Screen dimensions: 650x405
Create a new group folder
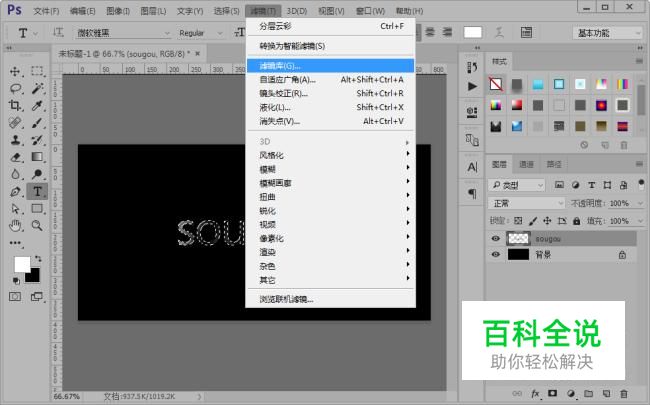[589, 393]
